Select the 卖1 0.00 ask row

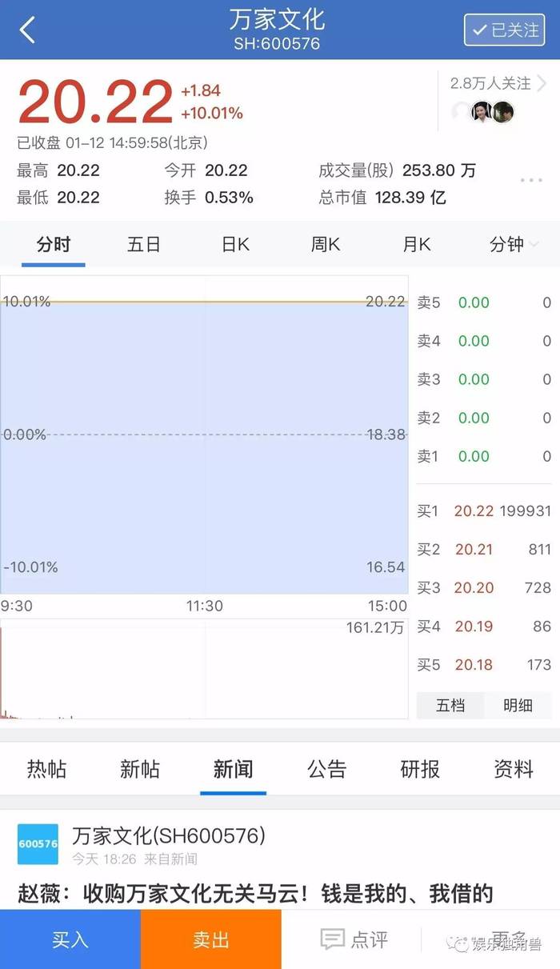coord(484,456)
